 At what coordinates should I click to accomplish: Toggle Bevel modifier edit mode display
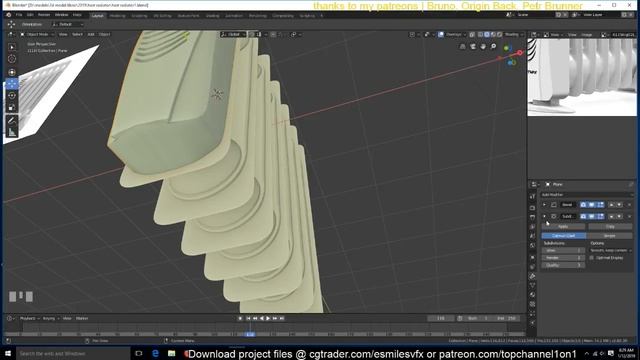(x=600, y=205)
